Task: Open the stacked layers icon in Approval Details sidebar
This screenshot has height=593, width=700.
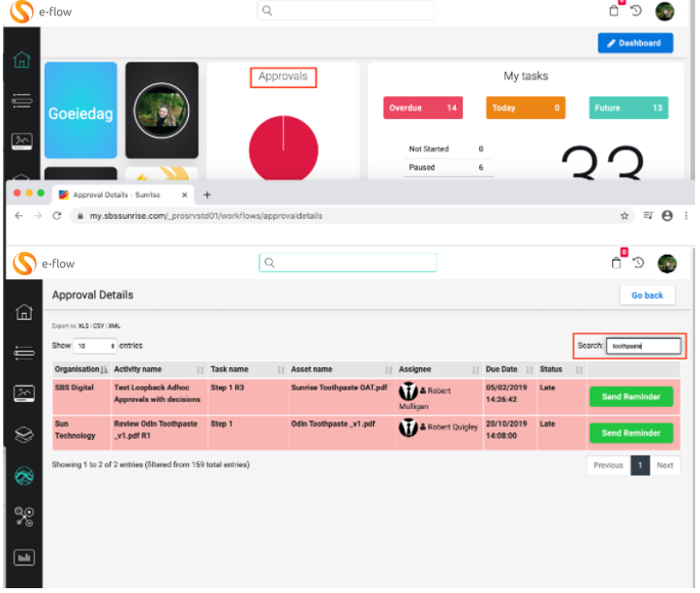Action: (x=24, y=434)
